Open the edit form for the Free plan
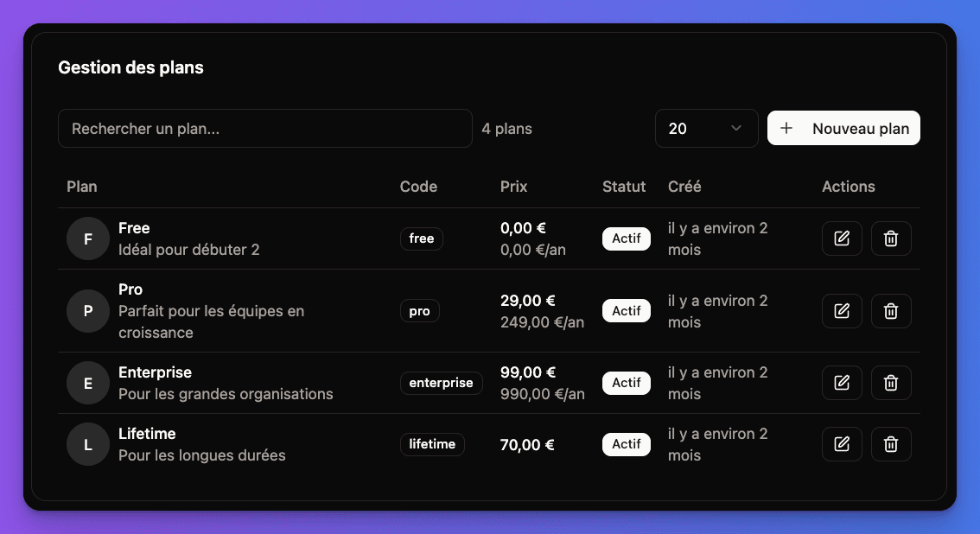Screen dimensions: 980x534 click(x=842, y=238)
